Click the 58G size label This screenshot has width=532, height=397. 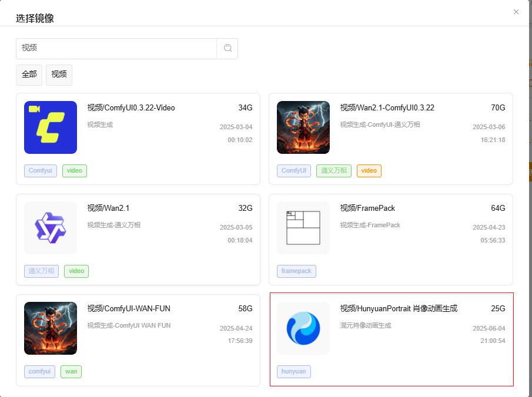245,308
